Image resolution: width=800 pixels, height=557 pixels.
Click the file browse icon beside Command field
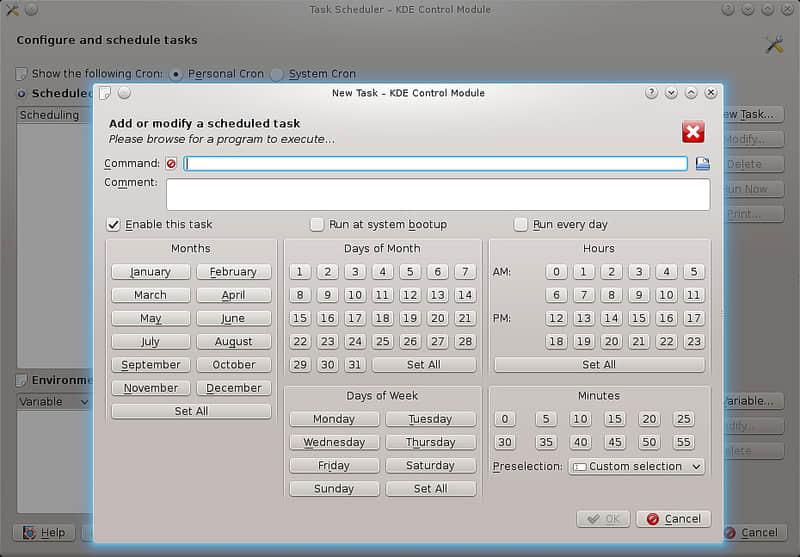tap(702, 164)
